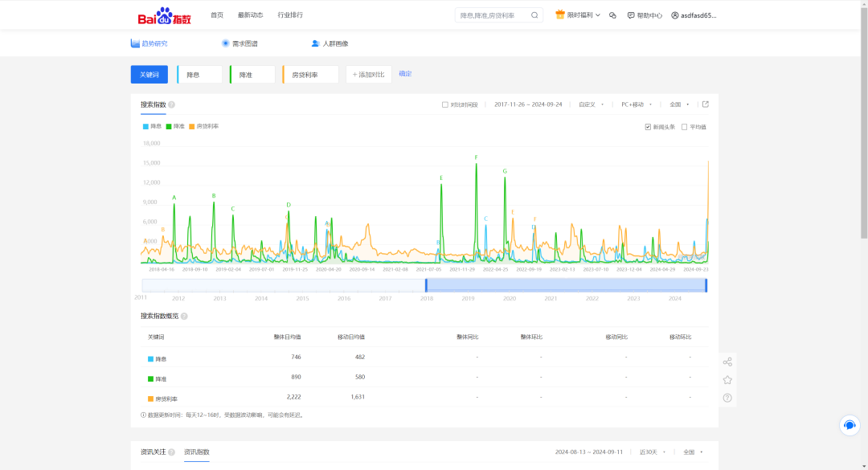
Task: Click the gift icon beside 限时福利
Action: point(559,15)
